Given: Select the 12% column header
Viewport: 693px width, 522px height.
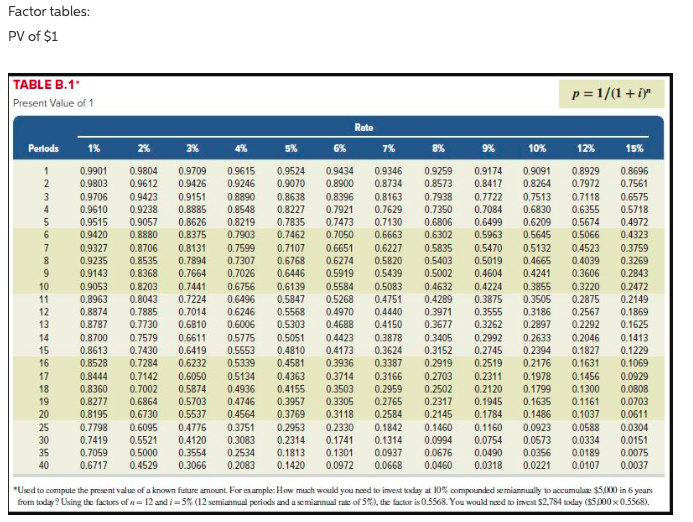Looking at the screenshot, I should (586, 149).
